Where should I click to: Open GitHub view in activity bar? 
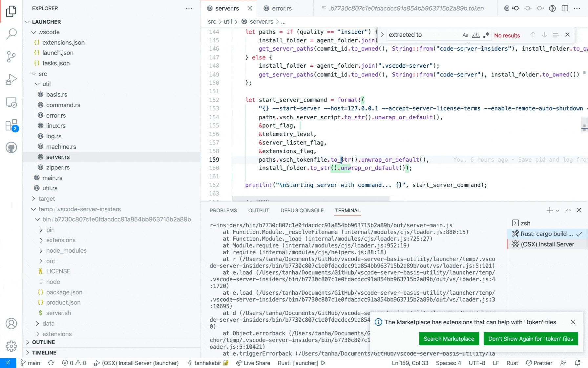pos(11,148)
